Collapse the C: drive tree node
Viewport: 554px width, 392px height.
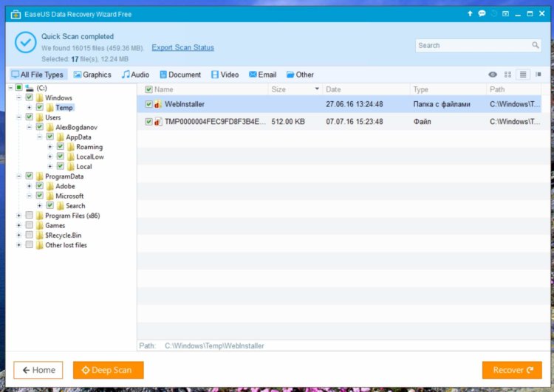[x=10, y=88]
